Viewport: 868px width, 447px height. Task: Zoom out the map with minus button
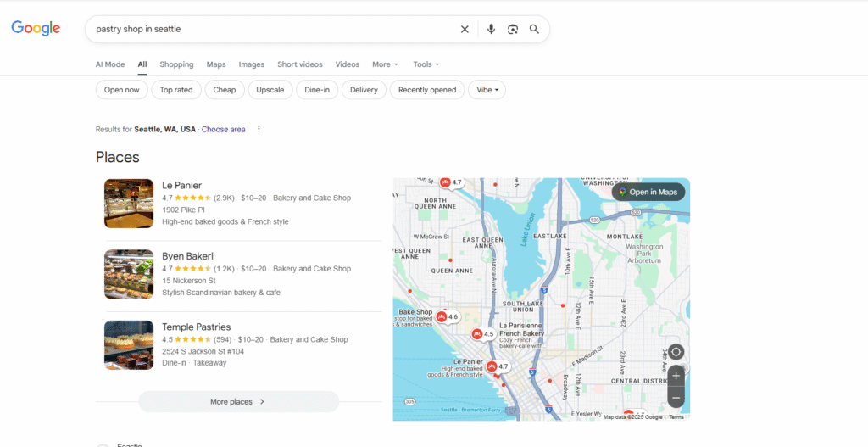click(x=676, y=397)
